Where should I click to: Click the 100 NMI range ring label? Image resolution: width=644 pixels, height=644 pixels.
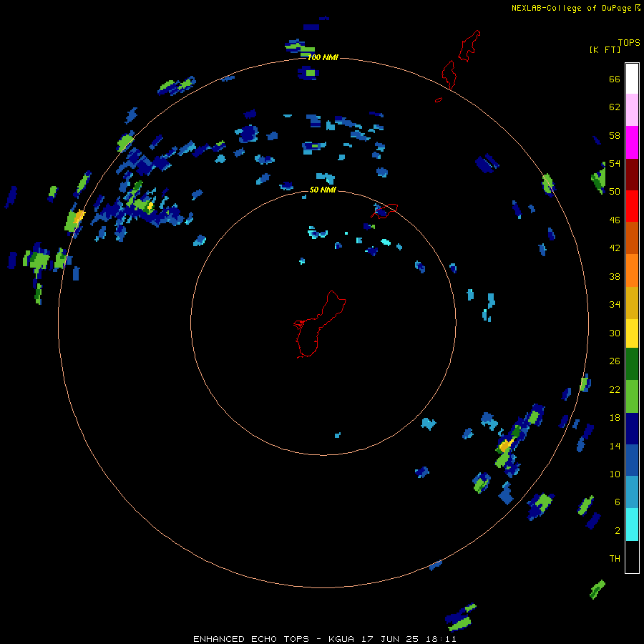tap(323, 57)
